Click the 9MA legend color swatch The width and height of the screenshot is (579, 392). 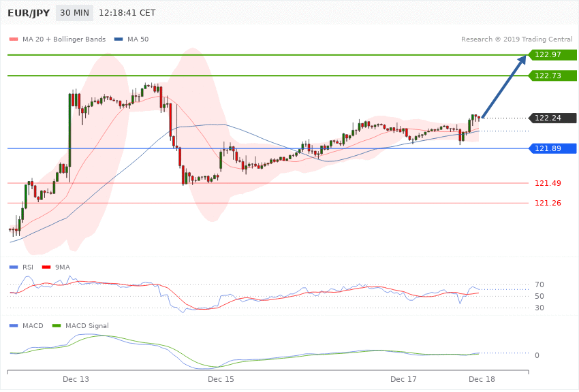tap(46, 267)
